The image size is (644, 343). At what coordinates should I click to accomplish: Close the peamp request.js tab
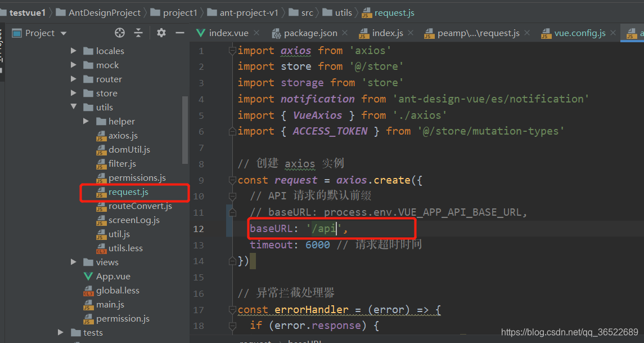click(x=527, y=33)
